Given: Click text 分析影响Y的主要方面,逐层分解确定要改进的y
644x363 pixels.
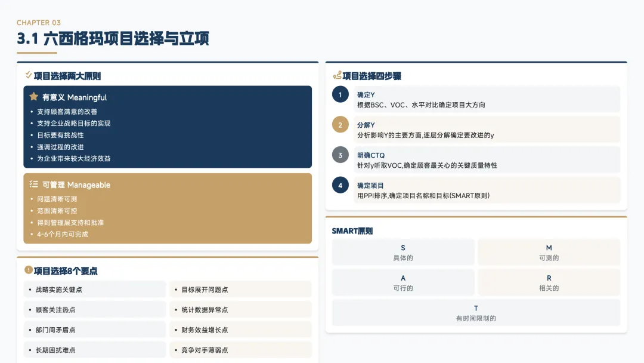Looking at the screenshot, I should [426, 136].
